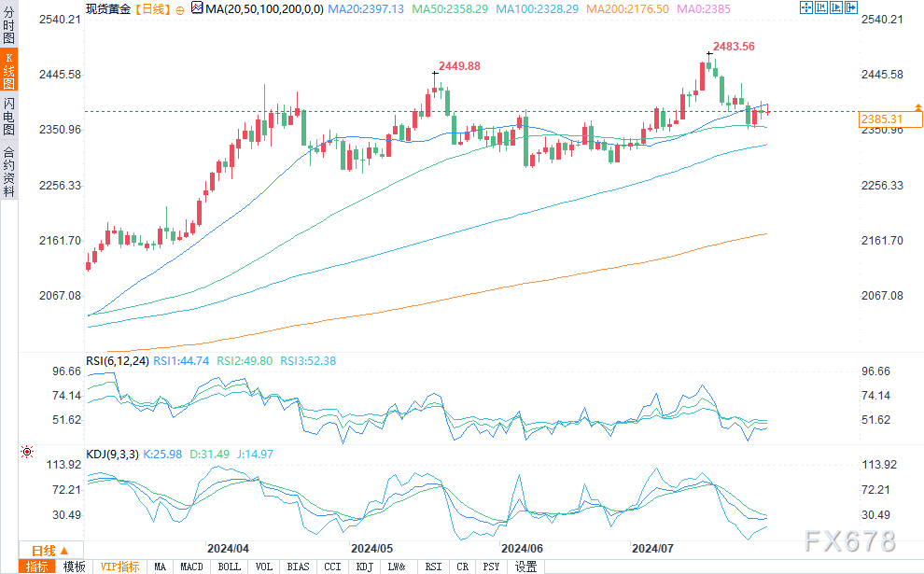The height and width of the screenshot is (574, 924).
Task: Click the D:31.49 value
Action: [210, 455]
